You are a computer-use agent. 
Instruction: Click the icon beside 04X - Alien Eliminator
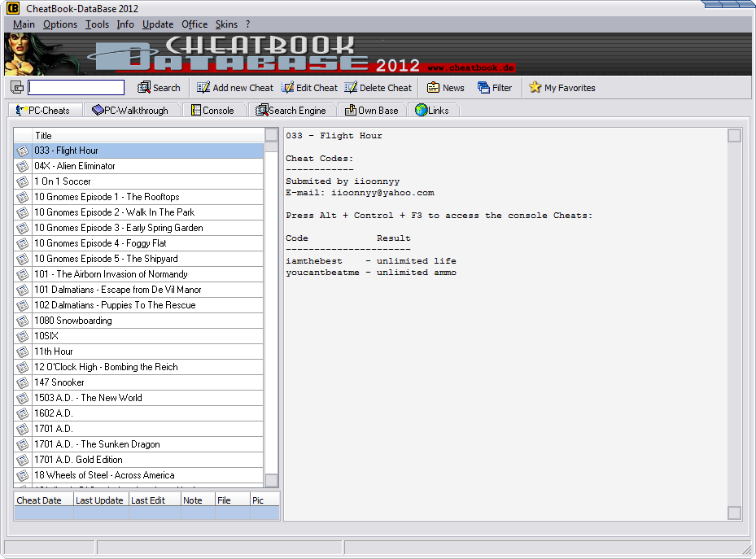pyautogui.click(x=23, y=166)
